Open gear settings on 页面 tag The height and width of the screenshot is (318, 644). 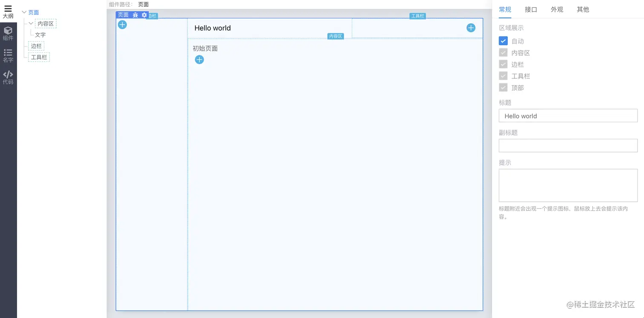[144, 15]
